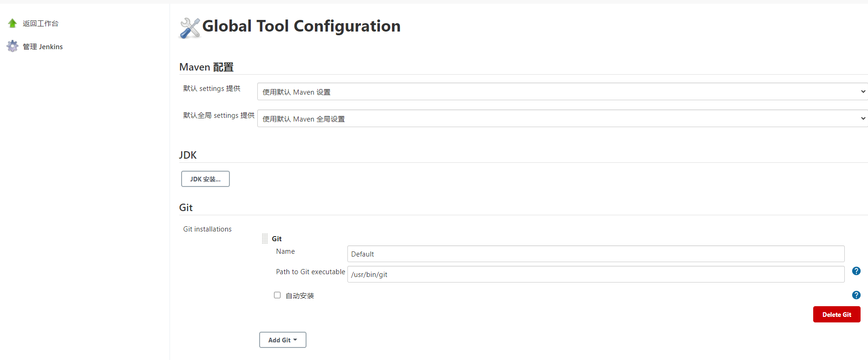Expand the Add Git dropdown button

[283, 340]
